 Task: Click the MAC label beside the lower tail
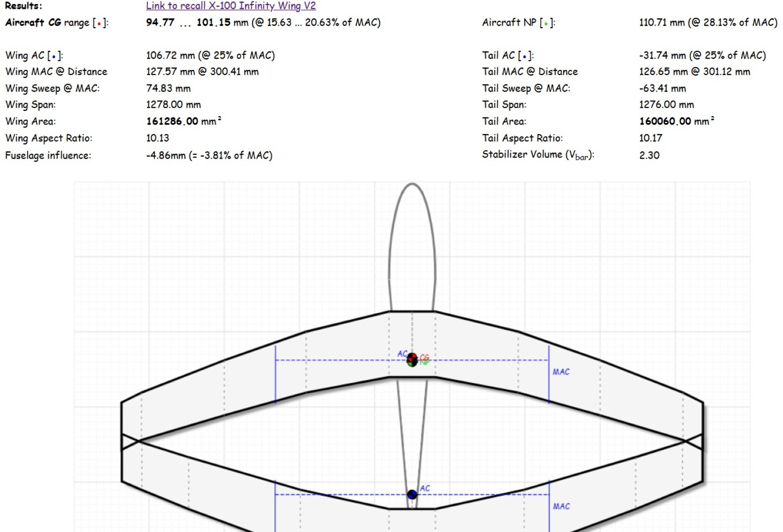561,506
